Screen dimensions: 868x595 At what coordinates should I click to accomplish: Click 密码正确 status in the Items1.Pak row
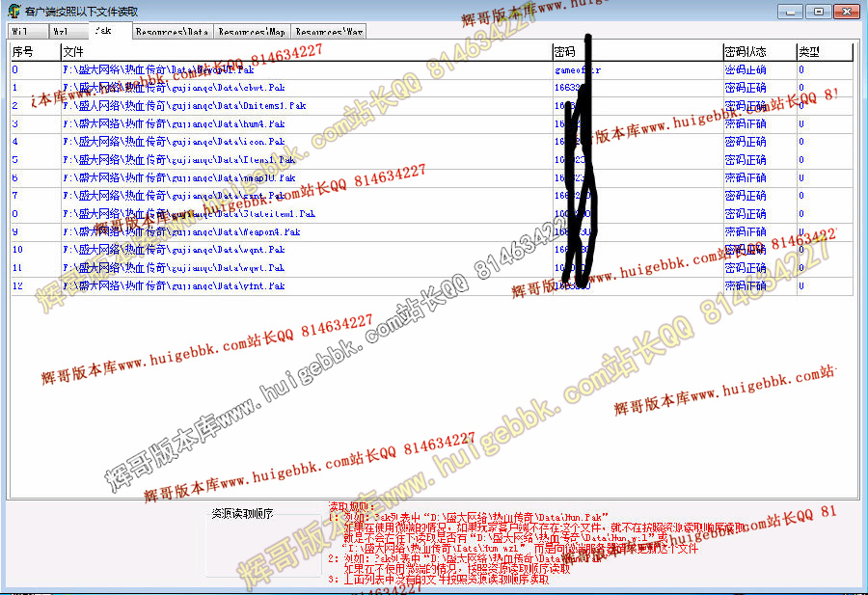(746, 159)
